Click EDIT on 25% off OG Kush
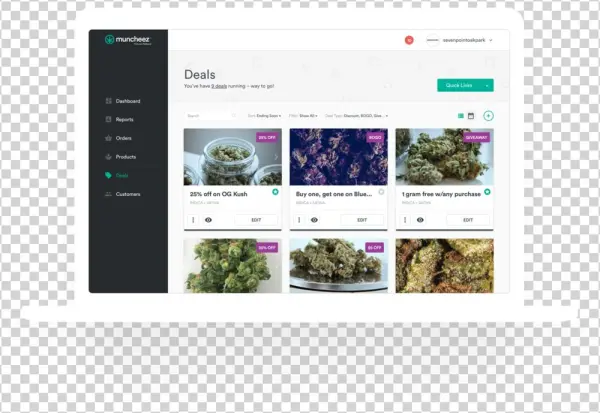600x413 pixels. coord(255,219)
